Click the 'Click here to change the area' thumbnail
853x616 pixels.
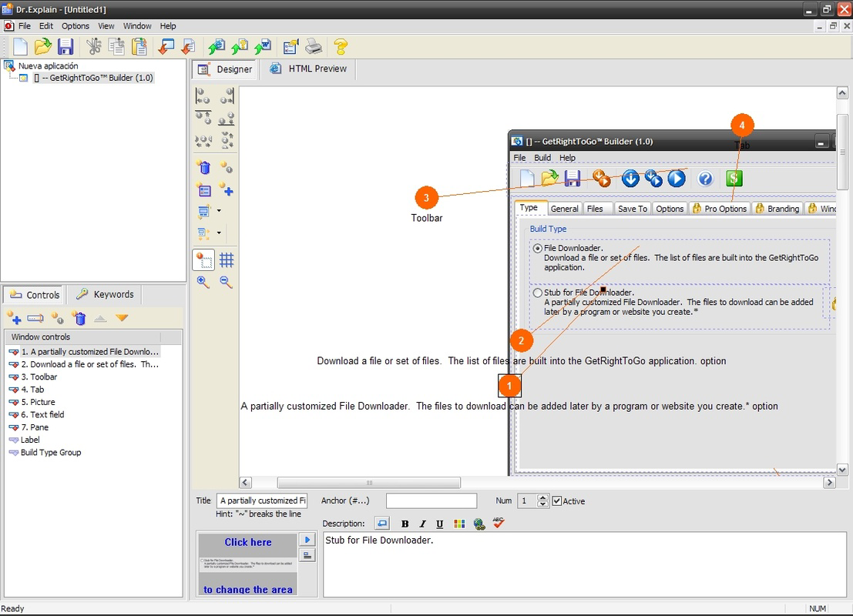click(247, 565)
